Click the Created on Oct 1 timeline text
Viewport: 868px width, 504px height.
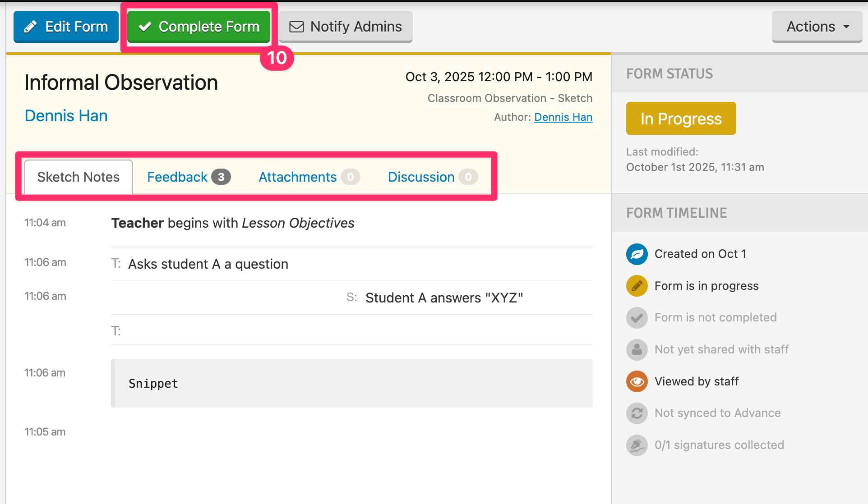700,254
